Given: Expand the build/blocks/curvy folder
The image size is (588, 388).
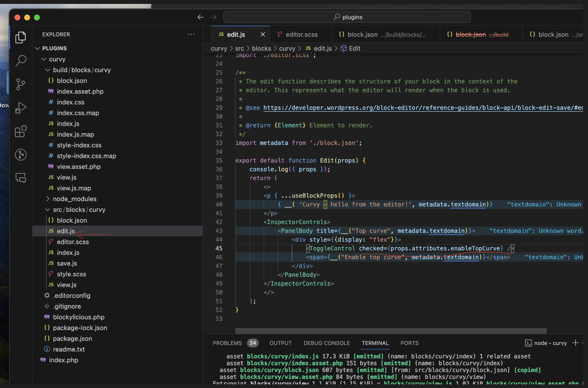Looking at the screenshot, I should (46, 69).
